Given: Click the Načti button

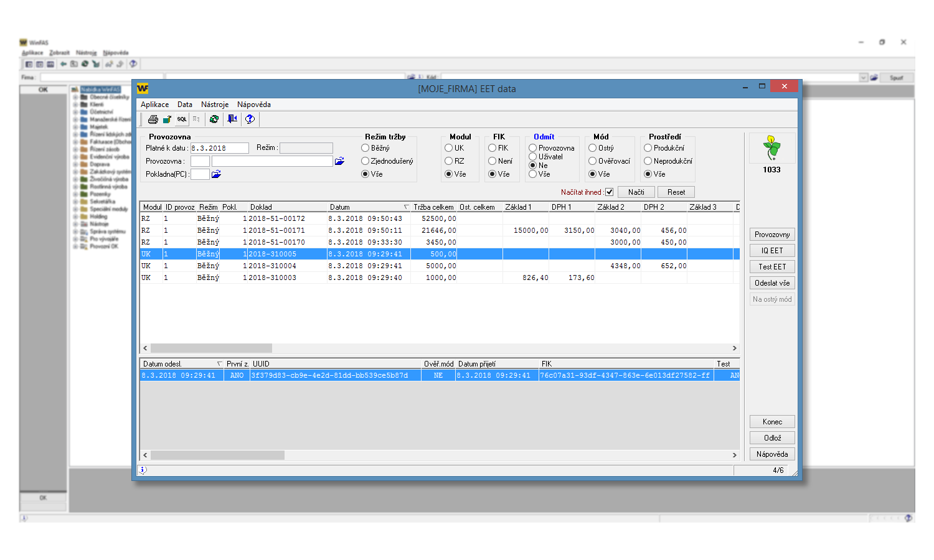Looking at the screenshot, I should pos(636,192).
